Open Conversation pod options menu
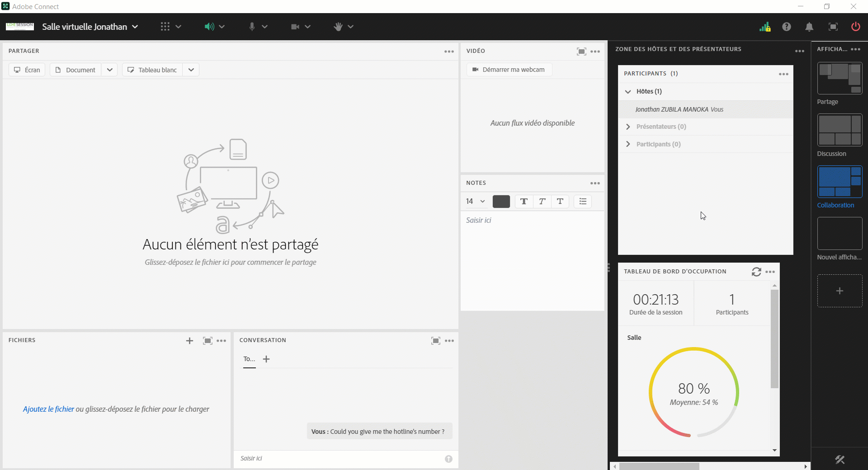This screenshot has width=868, height=470. click(x=449, y=341)
